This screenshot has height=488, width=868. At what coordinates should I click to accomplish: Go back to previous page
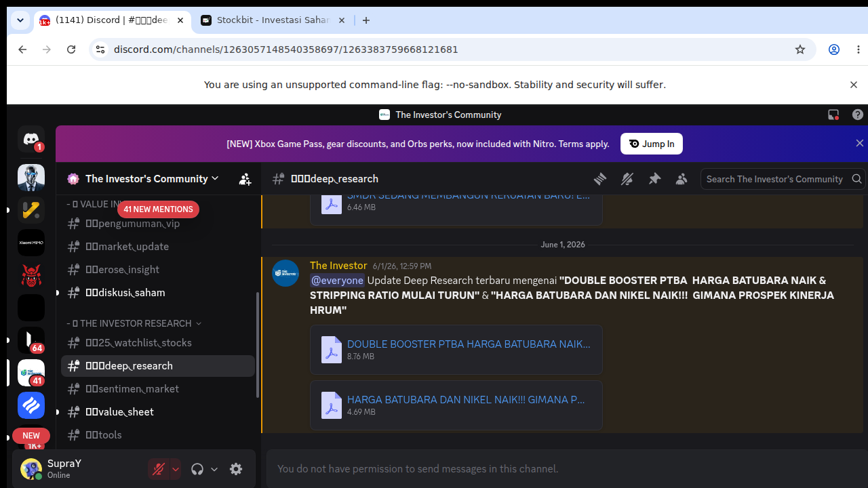pos(22,49)
